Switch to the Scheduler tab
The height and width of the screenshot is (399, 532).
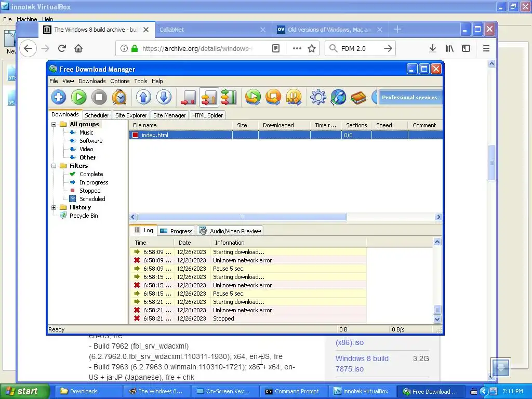tap(97, 115)
